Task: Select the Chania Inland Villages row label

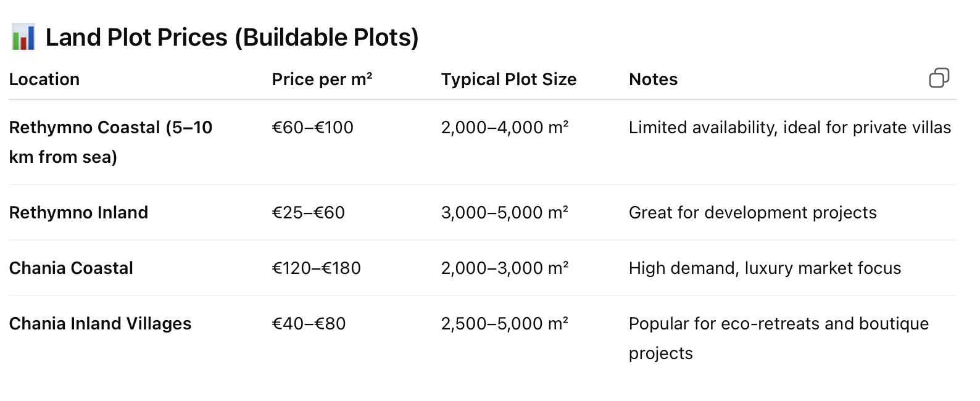Action: [100, 324]
